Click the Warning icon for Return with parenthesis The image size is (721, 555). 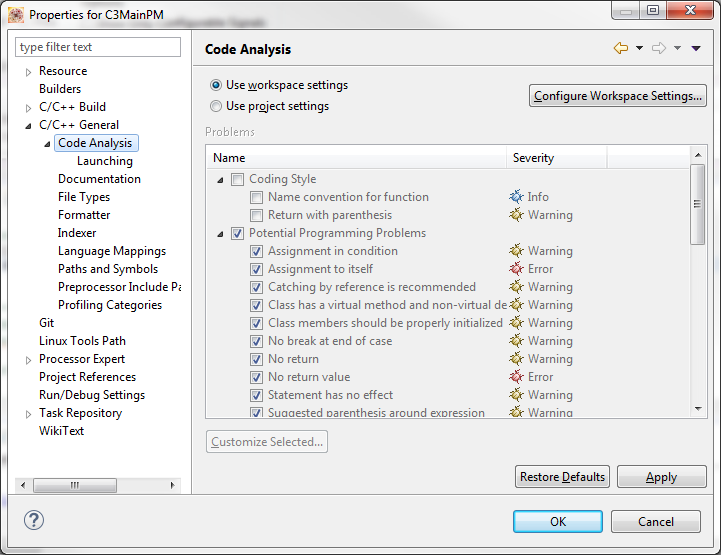(516, 215)
